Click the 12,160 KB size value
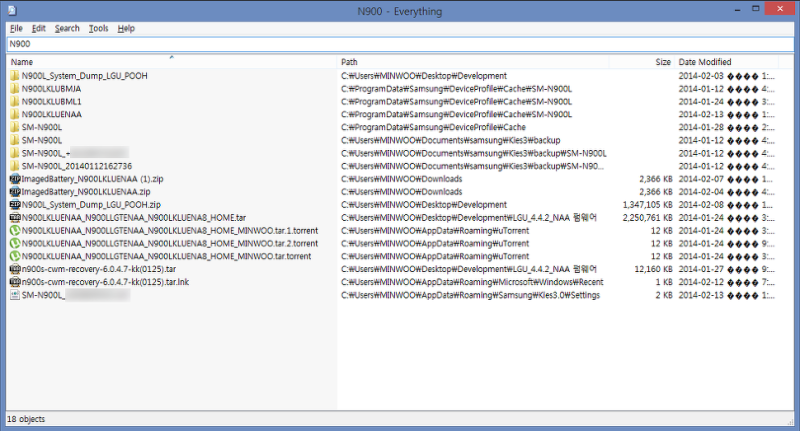 [x=654, y=269]
